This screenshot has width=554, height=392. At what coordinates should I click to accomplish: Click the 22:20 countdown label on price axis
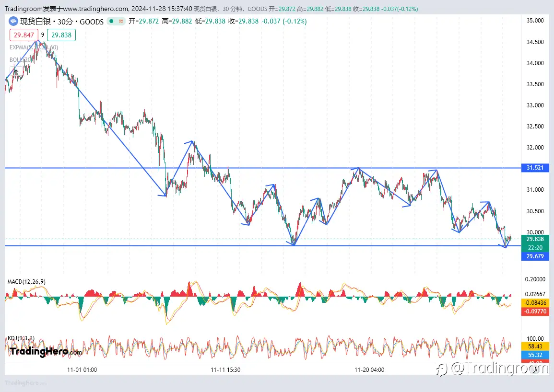[535, 248]
